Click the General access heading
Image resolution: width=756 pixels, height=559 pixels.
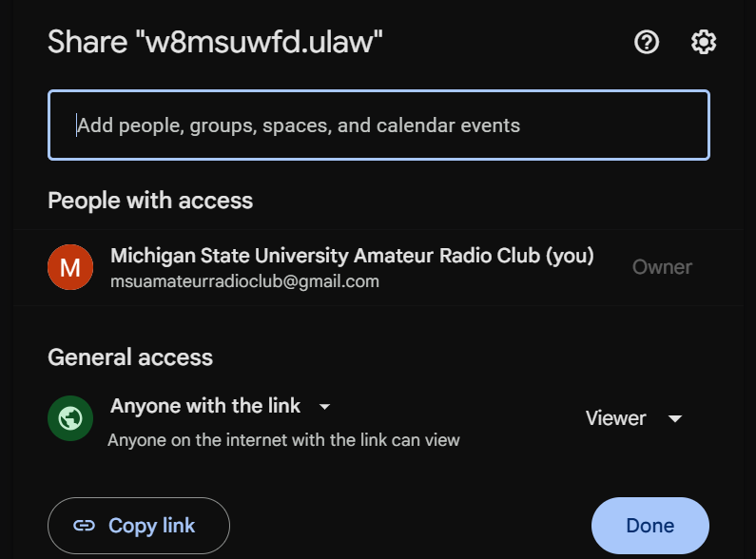coord(130,357)
